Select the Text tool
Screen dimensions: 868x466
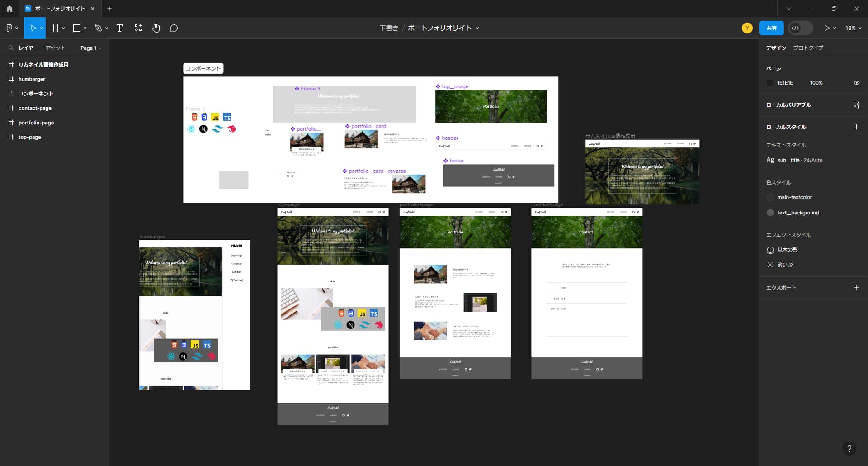click(119, 28)
